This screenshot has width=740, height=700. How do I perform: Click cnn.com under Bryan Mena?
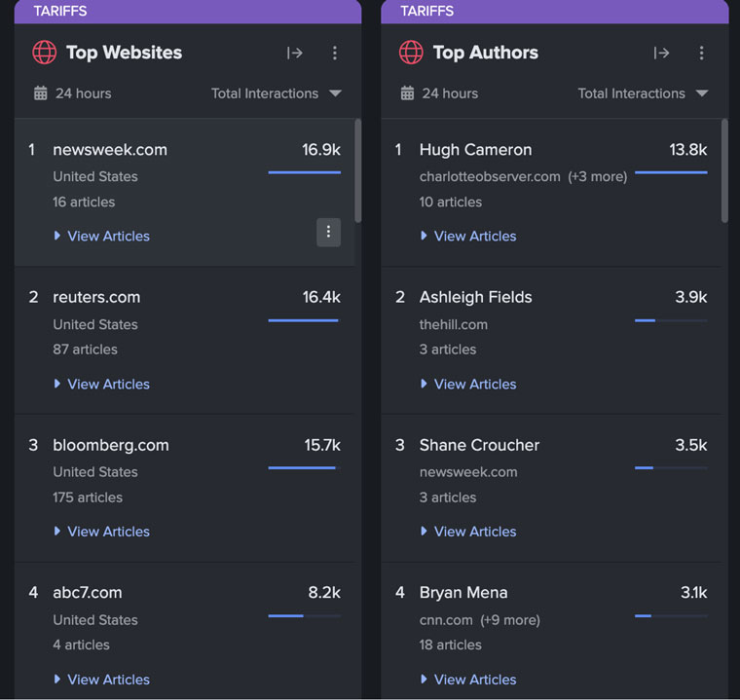click(x=446, y=620)
